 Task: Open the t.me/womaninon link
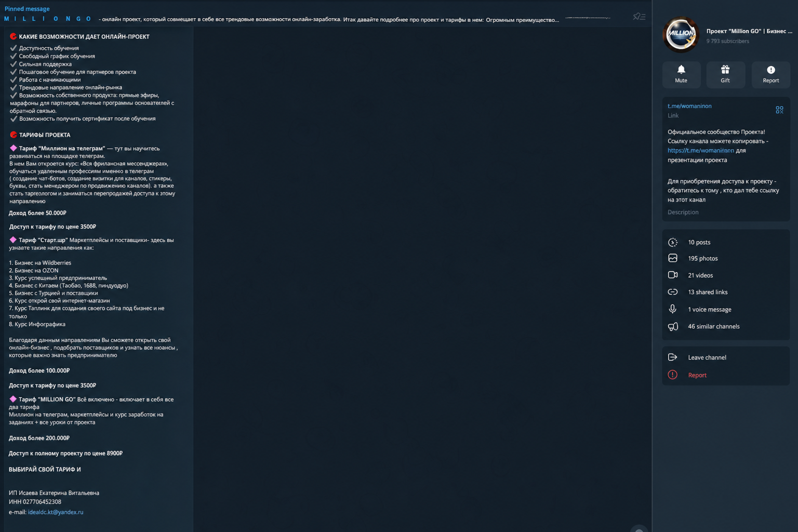click(689, 106)
